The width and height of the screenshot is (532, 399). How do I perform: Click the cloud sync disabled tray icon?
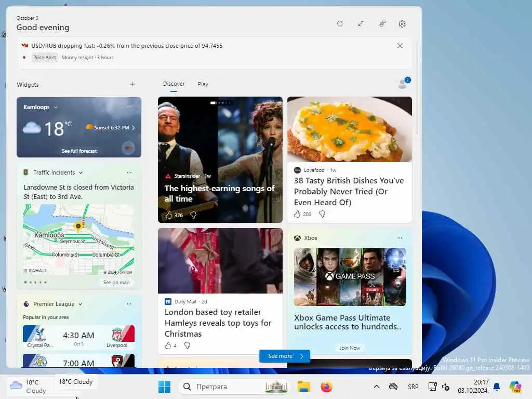[393, 387]
